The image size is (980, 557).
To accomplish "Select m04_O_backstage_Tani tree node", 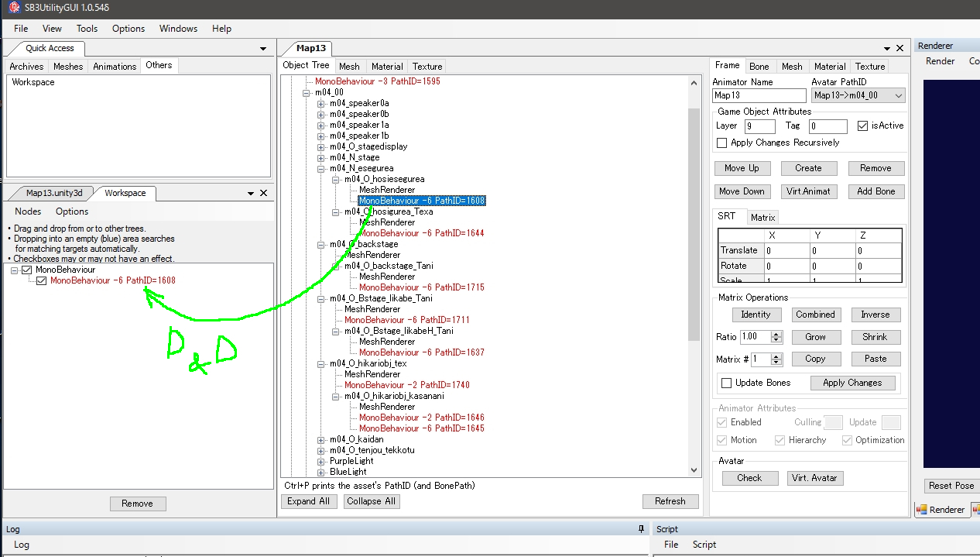I will (x=389, y=266).
